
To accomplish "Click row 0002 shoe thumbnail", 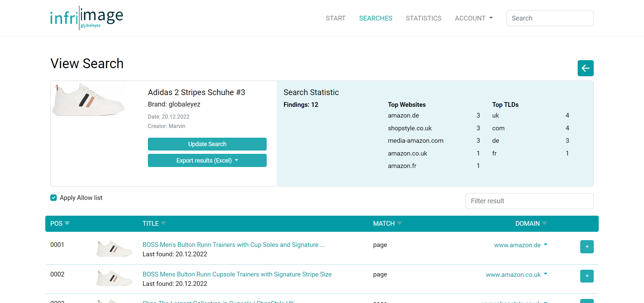I will 114,278.
